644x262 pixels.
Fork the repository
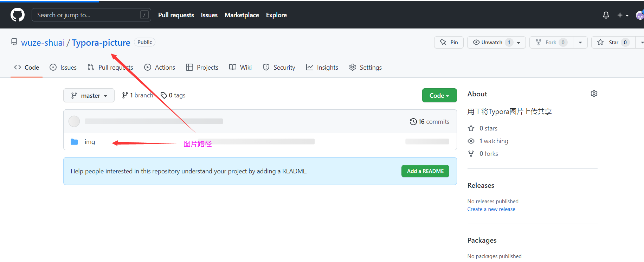[x=551, y=43]
